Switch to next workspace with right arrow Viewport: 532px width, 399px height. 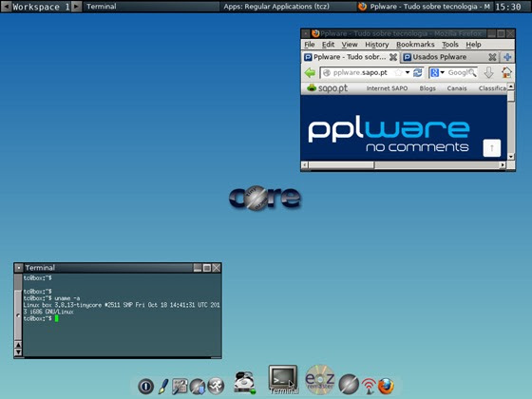pyautogui.click(x=77, y=7)
